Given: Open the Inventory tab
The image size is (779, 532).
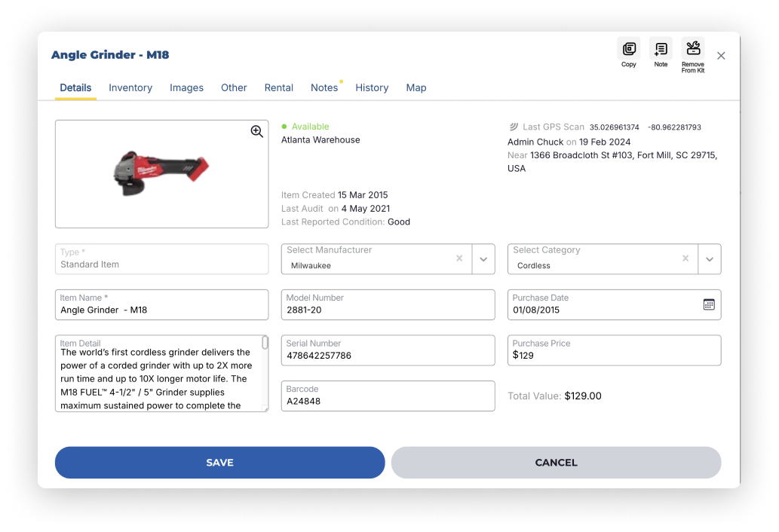Looking at the screenshot, I should tap(130, 88).
